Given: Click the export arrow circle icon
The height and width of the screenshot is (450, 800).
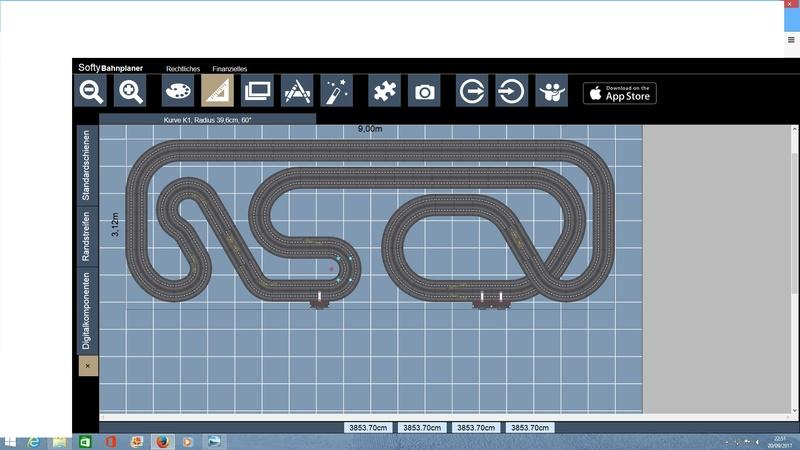Looking at the screenshot, I should click(x=472, y=92).
